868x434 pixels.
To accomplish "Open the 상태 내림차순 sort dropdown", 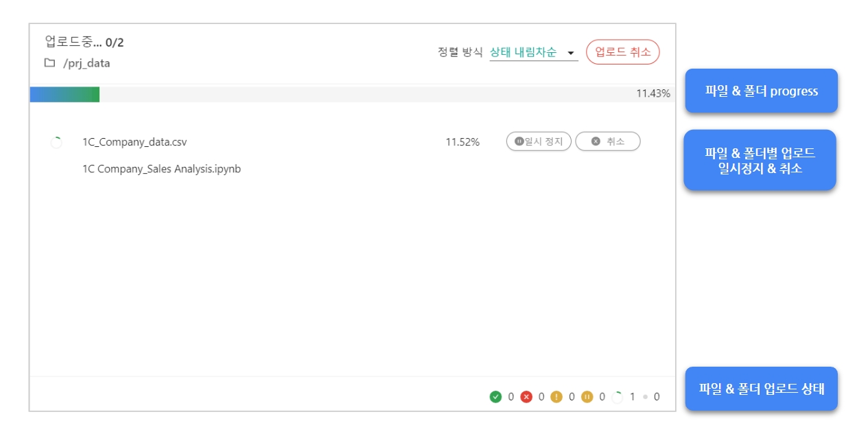I will (532, 52).
